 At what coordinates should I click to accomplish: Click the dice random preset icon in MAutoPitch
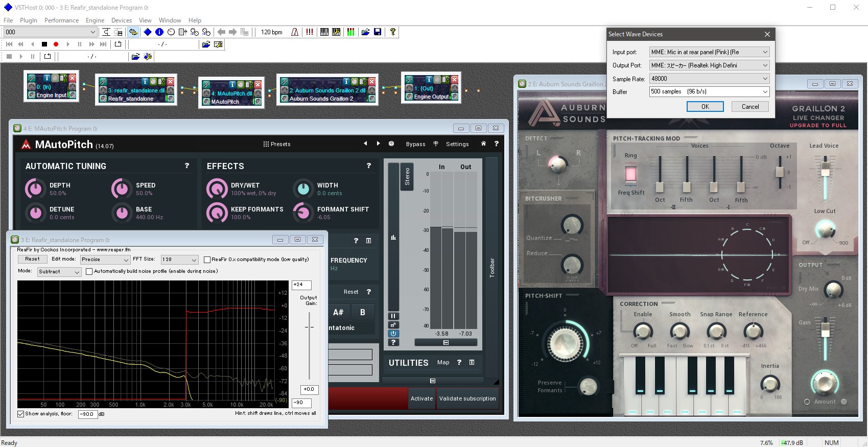pos(391,144)
